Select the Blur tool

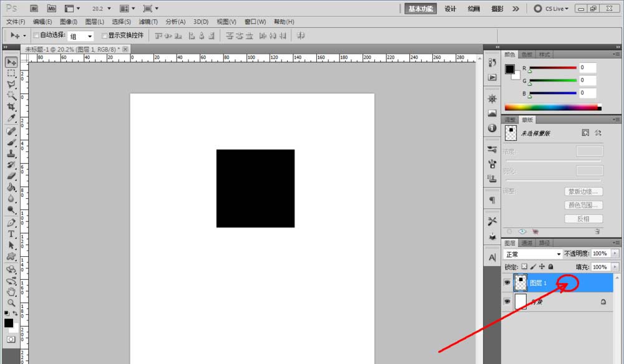11,198
